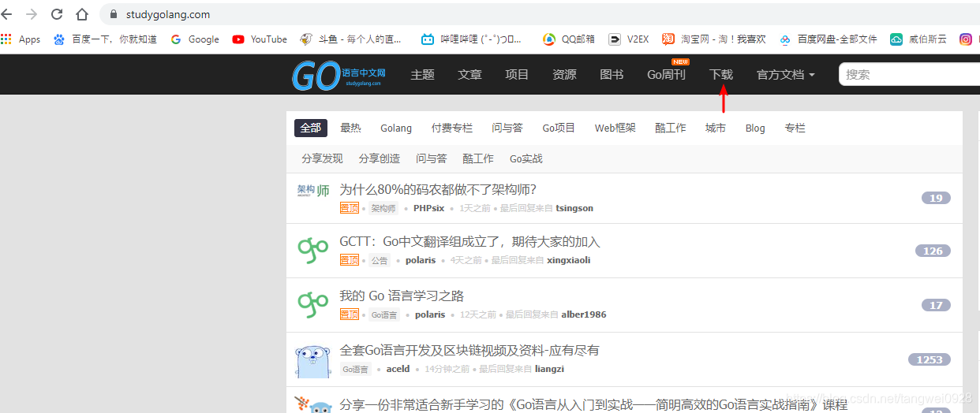
Task: Open post 为什么80%的码农都做不了架构师?
Action: point(438,189)
